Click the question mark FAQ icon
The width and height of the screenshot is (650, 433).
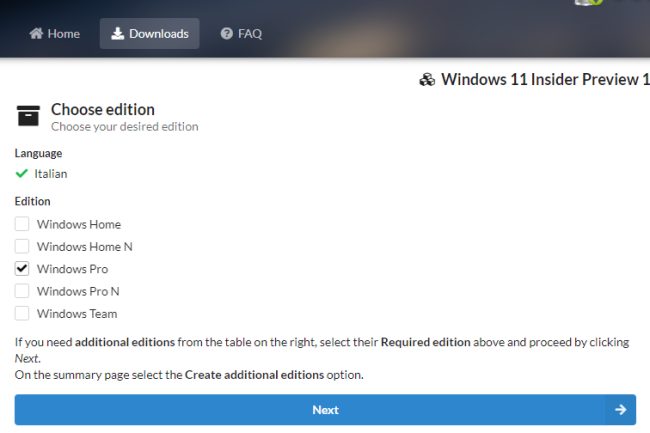(x=226, y=34)
